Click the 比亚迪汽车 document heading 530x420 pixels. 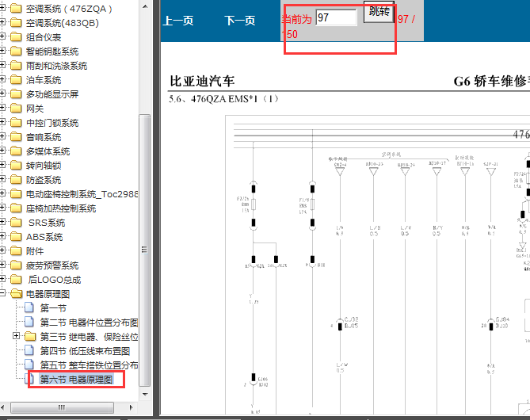point(202,81)
